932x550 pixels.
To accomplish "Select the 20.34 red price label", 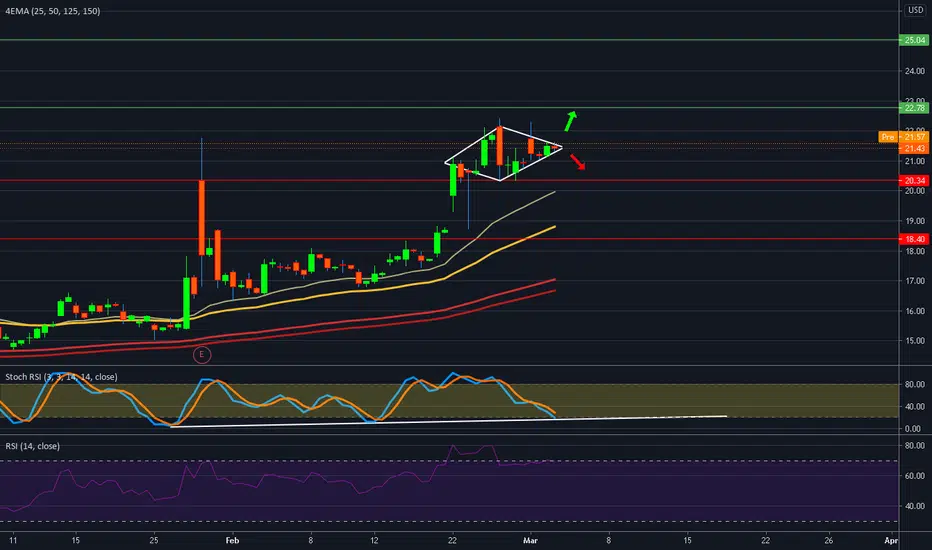I will pos(914,180).
